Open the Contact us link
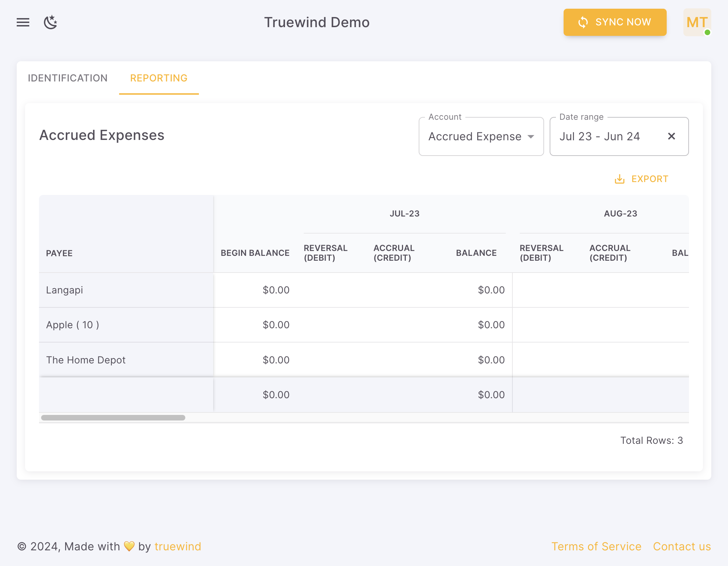The height and width of the screenshot is (566, 728). [x=682, y=547]
